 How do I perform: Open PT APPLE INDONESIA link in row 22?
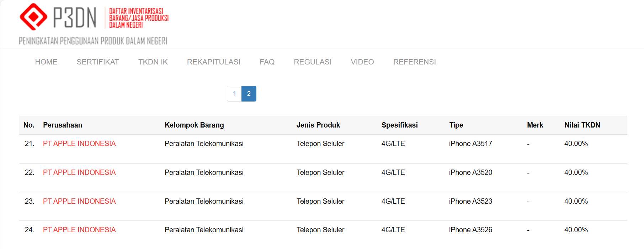(x=79, y=172)
